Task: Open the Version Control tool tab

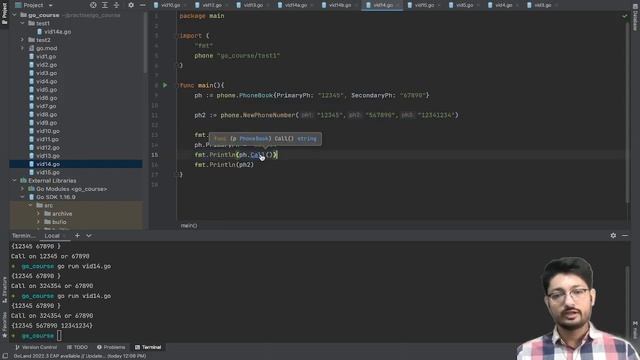Action: click(36, 347)
